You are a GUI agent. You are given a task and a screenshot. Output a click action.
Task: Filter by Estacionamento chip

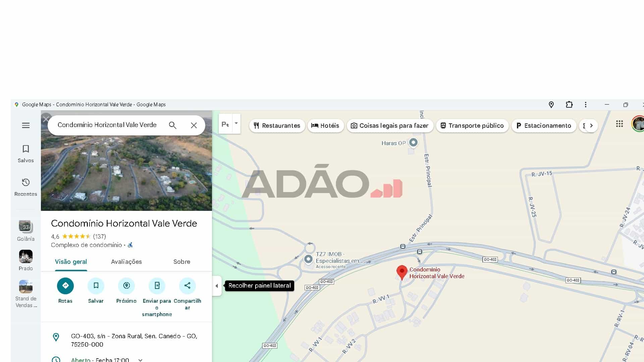tap(544, 126)
